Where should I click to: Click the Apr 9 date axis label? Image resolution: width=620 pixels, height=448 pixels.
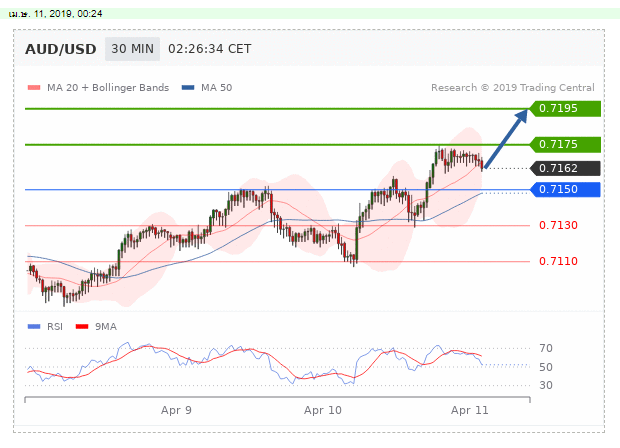[x=176, y=410]
